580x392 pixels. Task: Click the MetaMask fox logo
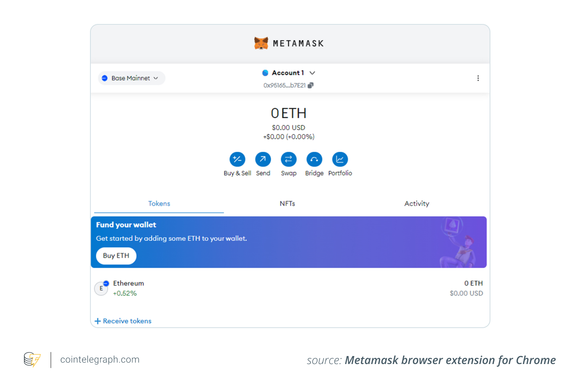[261, 43]
